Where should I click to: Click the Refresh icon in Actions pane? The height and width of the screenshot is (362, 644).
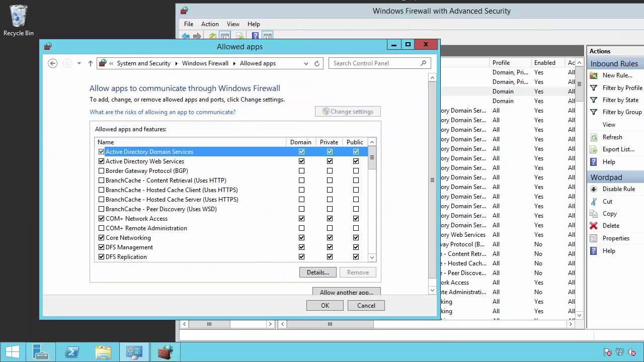(x=594, y=137)
